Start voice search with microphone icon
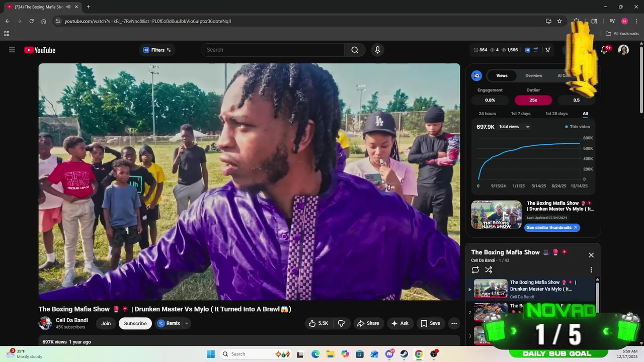The width and height of the screenshot is (644, 362). (x=377, y=50)
